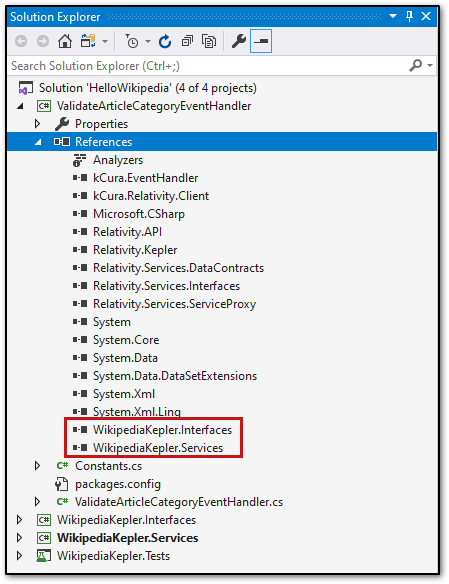This screenshot has height=584, width=449.
Task: Click the WikipediaKepler.Tests flask icon
Action: [44, 556]
